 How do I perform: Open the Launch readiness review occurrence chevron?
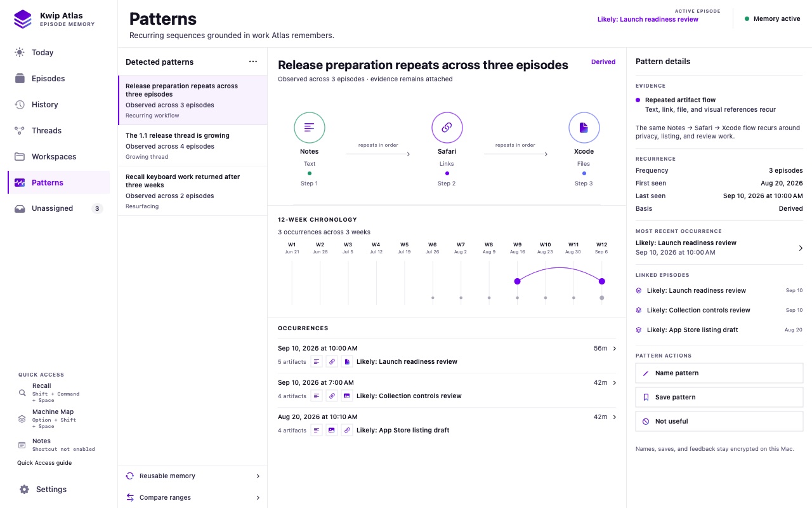coord(614,349)
